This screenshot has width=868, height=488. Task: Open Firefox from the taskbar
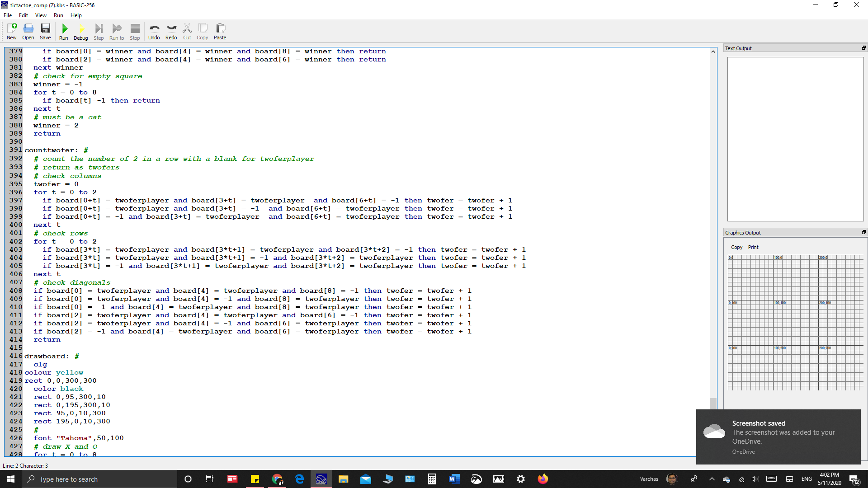543,479
